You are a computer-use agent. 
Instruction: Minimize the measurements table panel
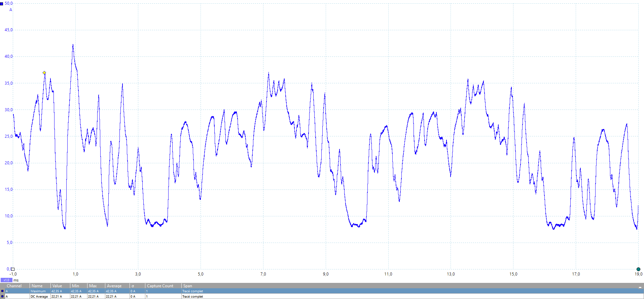pyautogui.click(x=640, y=287)
